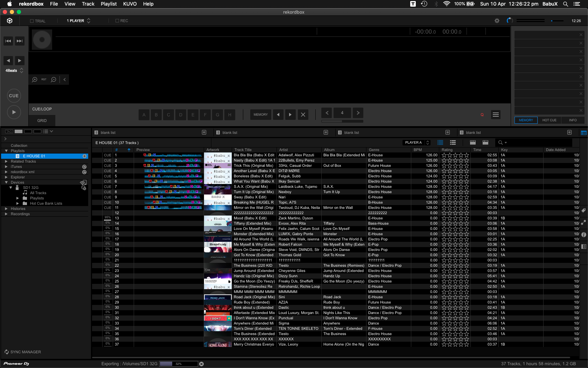
Task: Cancel export with progress close icon
Action: pyautogui.click(x=202, y=364)
